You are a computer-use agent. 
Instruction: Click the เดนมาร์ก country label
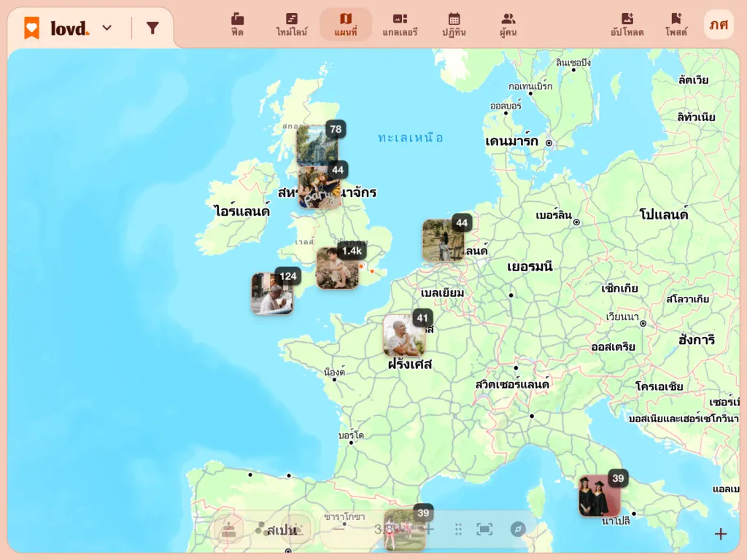click(x=511, y=141)
